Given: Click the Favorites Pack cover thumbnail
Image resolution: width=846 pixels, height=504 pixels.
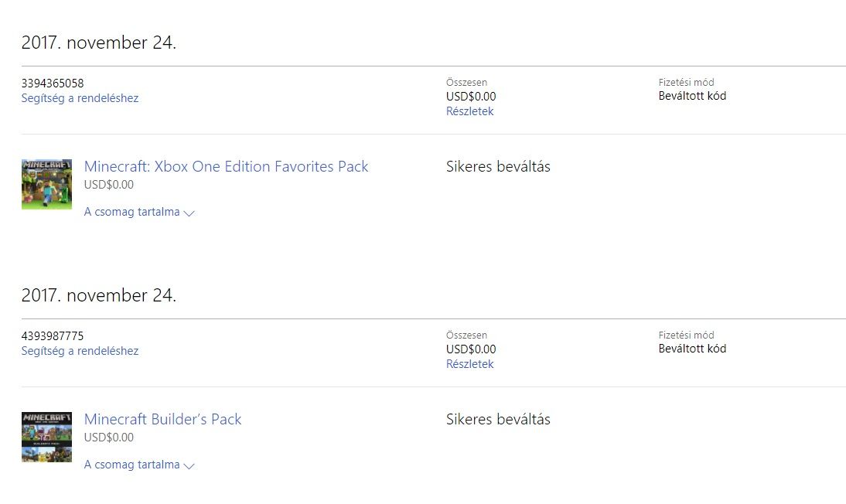Looking at the screenshot, I should [46, 184].
